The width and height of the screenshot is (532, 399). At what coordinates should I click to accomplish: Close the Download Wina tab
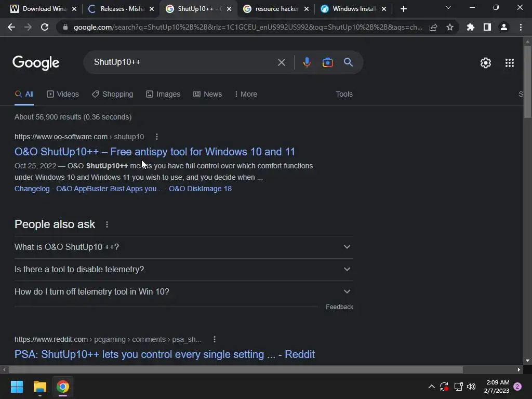pyautogui.click(x=74, y=9)
